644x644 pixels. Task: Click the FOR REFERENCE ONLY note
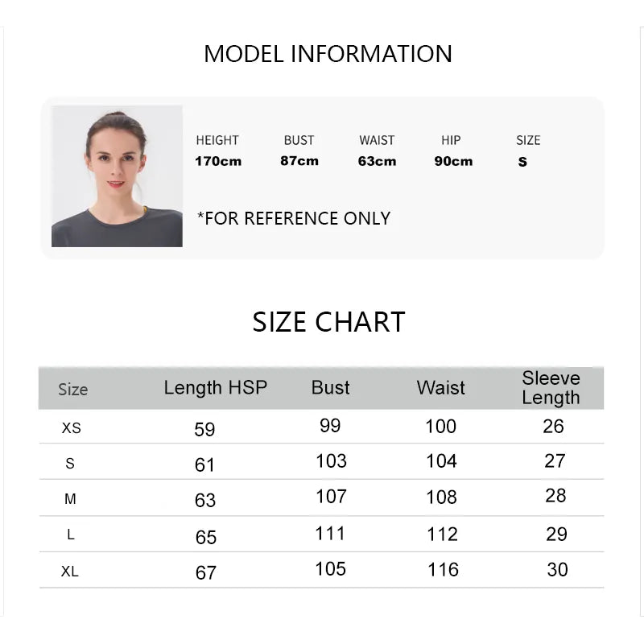pos(294,218)
